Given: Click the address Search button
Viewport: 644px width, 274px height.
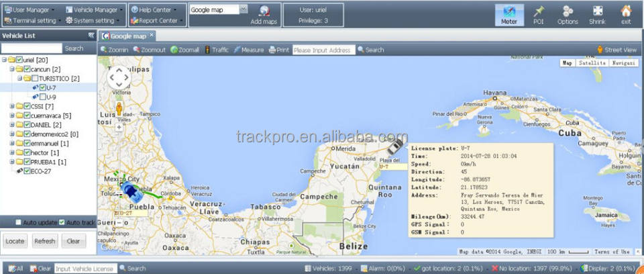Looking at the screenshot, I should [x=370, y=50].
